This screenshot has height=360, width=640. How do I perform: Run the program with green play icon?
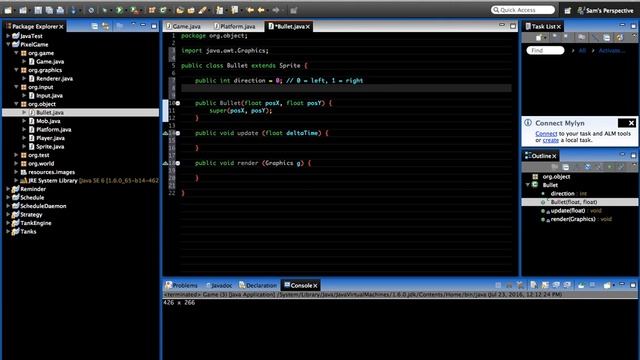119,10
